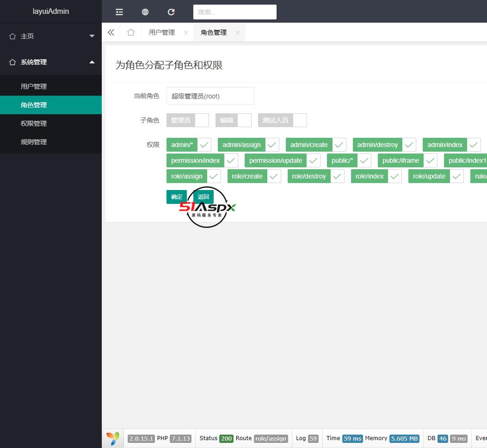Screen dimensions: 487x448
Task: Uncheck the role/create permission
Action: (254, 176)
